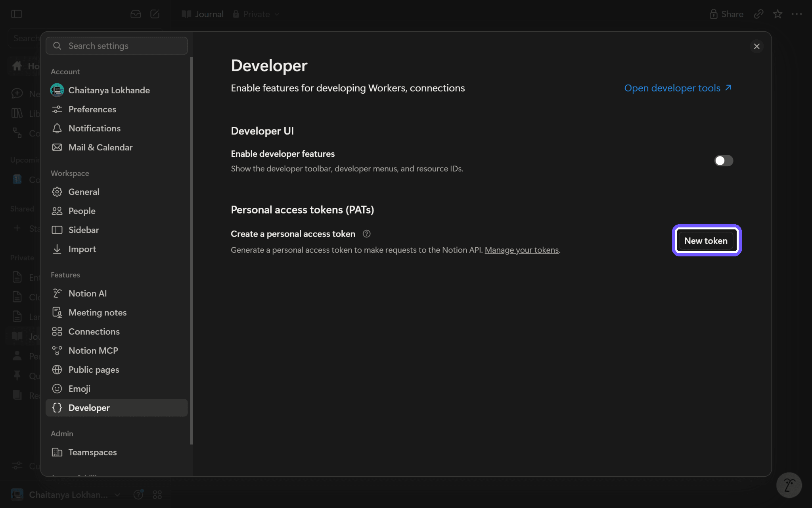
Task: Open People settings
Action: tap(117, 211)
